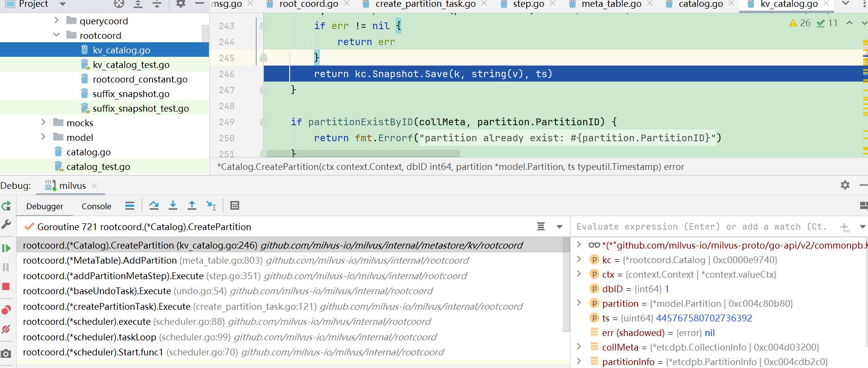Click the Step Into icon
Screen dimensions: 868x368
(x=173, y=206)
